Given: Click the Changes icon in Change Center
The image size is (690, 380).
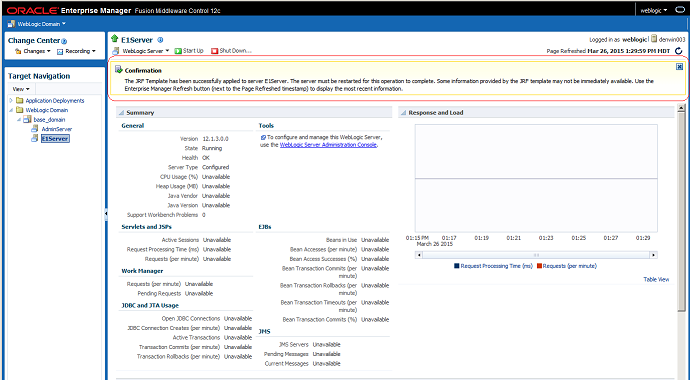Looking at the screenshot, I should click(x=18, y=51).
